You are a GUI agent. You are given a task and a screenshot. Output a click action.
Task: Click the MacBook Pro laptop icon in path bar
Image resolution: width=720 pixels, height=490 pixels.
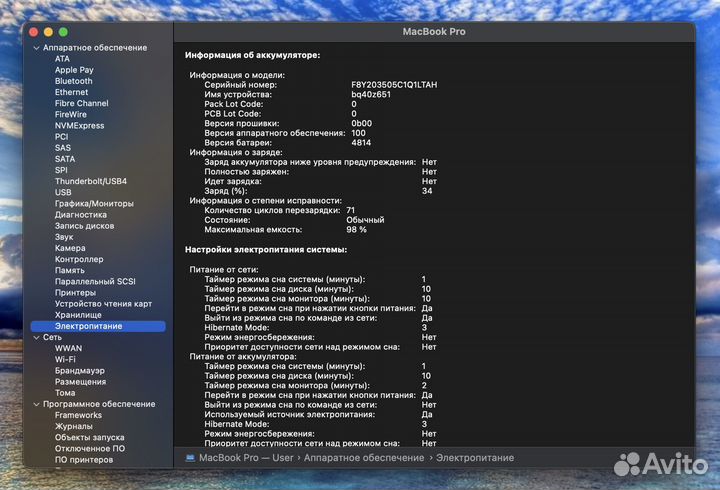coord(190,458)
